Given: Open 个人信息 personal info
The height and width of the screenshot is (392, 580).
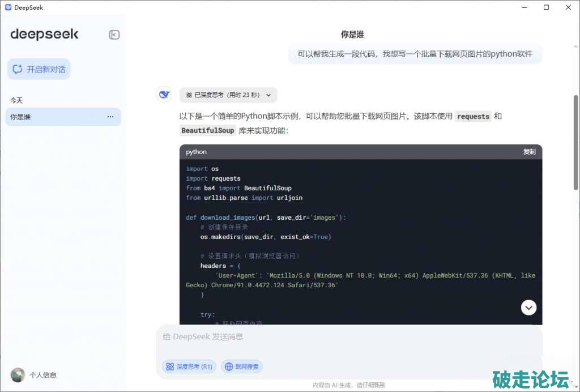Looking at the screenshot, I should (x=43, y=375).
